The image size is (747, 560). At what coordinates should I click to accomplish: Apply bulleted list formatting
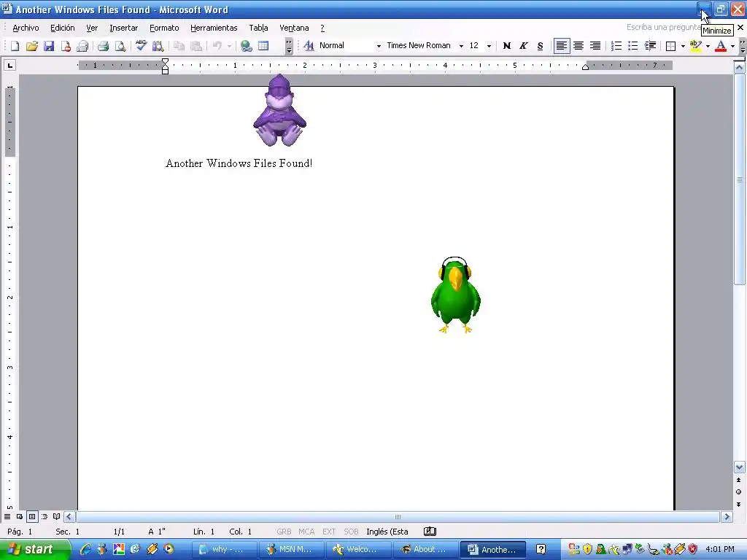coord(632,46)
